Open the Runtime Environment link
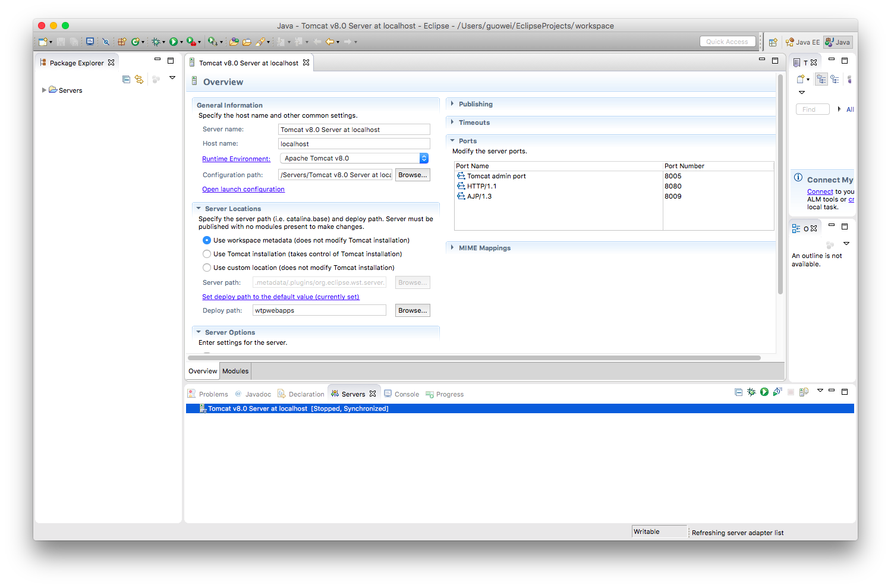The image size is (891, 588). tap(236, 159)
